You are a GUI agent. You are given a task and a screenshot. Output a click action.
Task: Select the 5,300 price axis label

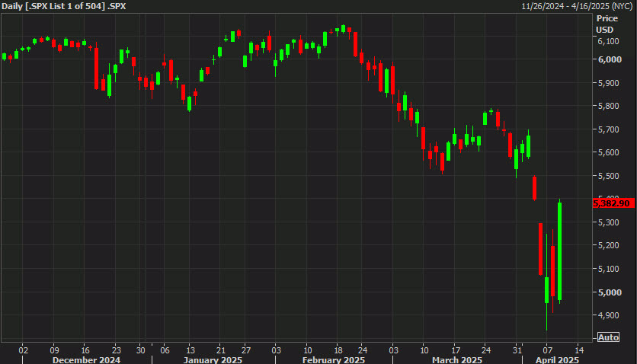609,222
